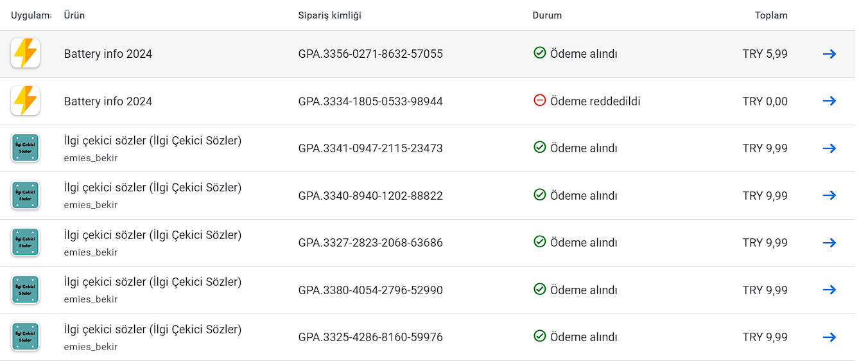Click the Sipariş kimliği column header
This screenshot has width=868, height=361.
[x=329, y=15]
